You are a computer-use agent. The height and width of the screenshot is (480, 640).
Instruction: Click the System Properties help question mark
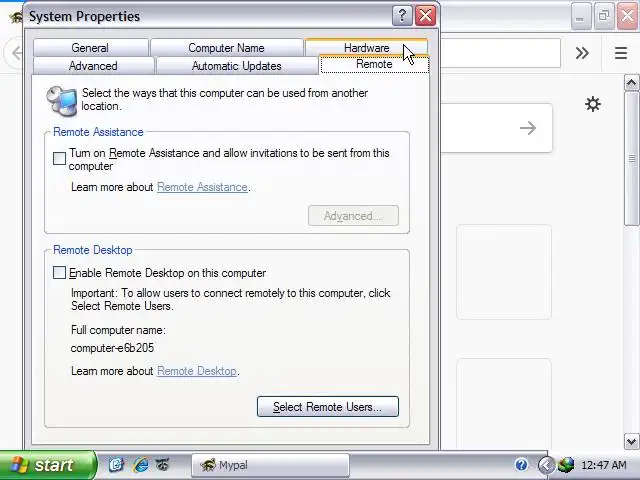(x=402, y=16)
